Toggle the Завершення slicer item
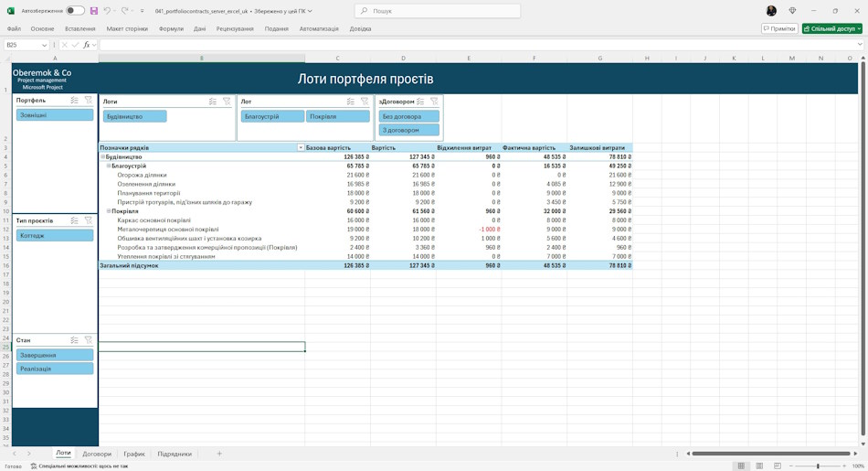Screen dimensions: 868x471 coord(55,355)
